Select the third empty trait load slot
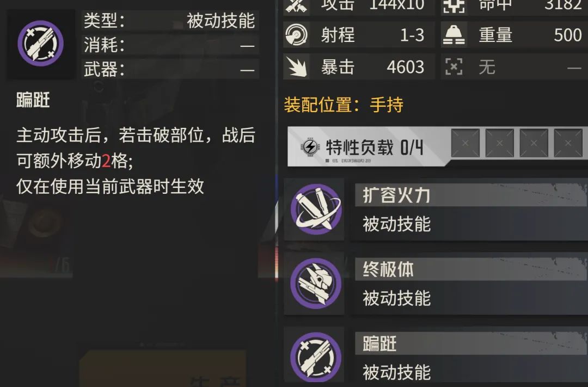The height and width of the screenshot is (387, 588). [534, 143]
